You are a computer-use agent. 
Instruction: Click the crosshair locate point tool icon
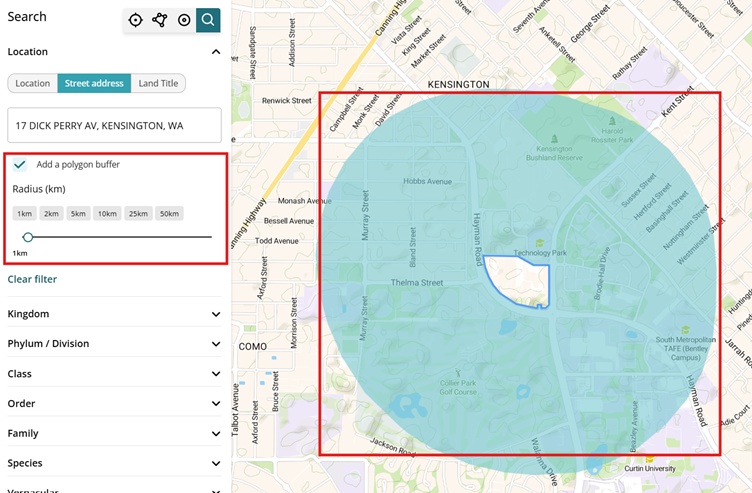tap(135, 20)
